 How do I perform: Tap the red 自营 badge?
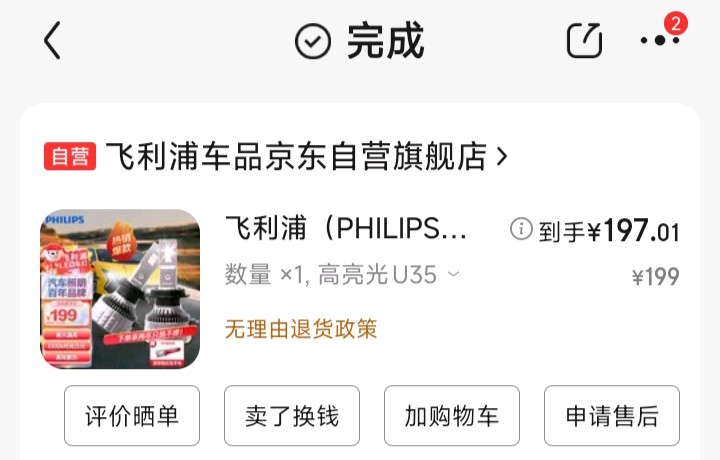point(70,156)
